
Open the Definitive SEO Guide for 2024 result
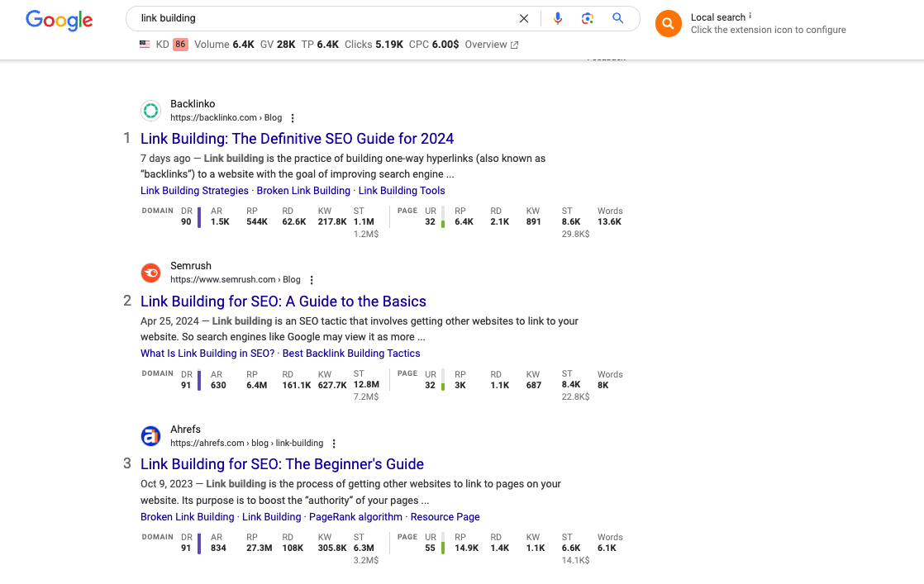pyautogui.click(x=297, y=138)
